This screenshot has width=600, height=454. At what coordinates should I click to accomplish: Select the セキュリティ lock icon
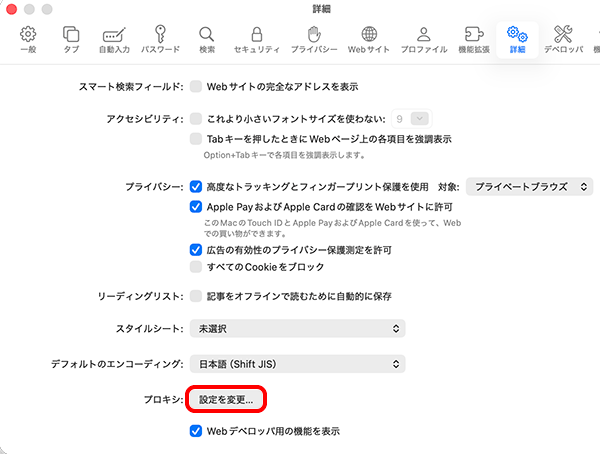pos(257,36)
